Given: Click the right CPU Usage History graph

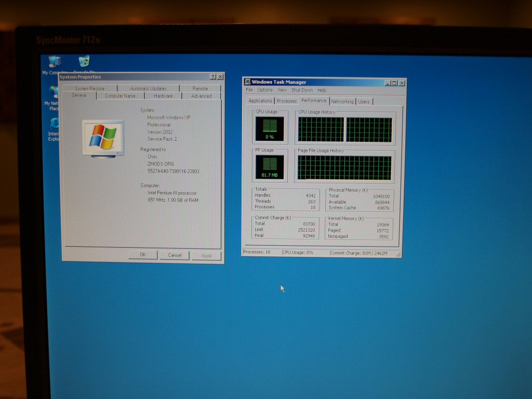Looking at the screenshot, I should click(369, 130).
